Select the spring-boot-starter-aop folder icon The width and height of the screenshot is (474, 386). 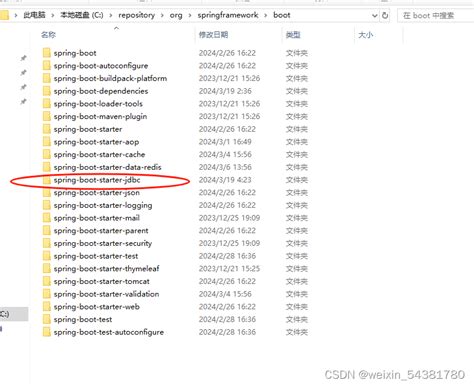(47, 141)
